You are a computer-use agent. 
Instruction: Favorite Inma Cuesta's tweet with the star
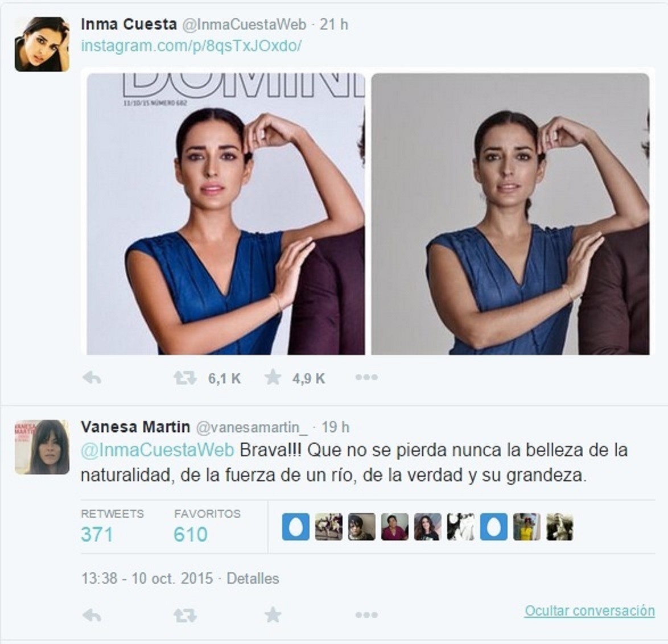point(273,377)
